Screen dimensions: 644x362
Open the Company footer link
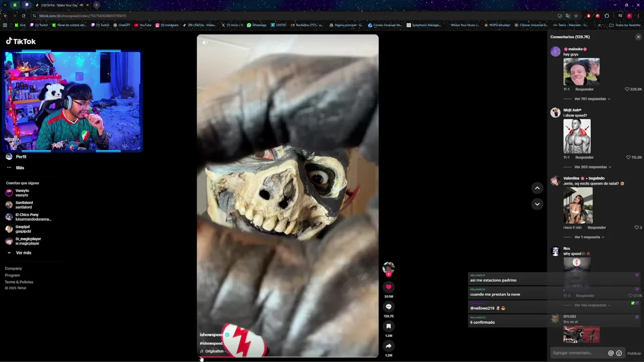tap(14, 268)
